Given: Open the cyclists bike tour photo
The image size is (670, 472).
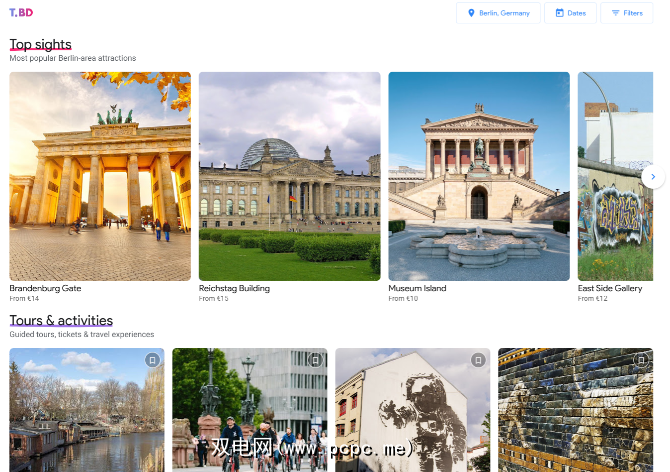Looking at the screenshot, I should click(x=250, y=410).
